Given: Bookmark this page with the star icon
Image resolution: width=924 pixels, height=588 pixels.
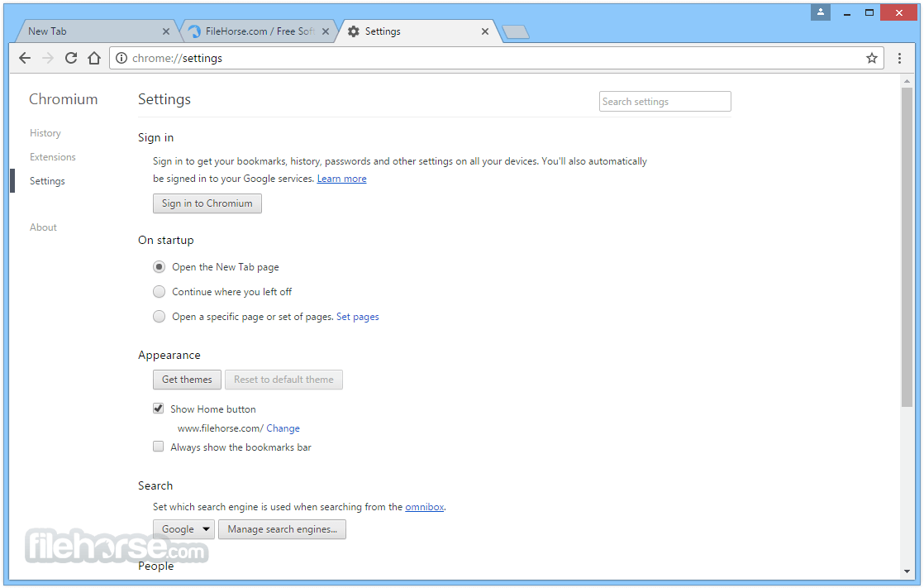Looking at the screenshot, I should coord(872,58).
